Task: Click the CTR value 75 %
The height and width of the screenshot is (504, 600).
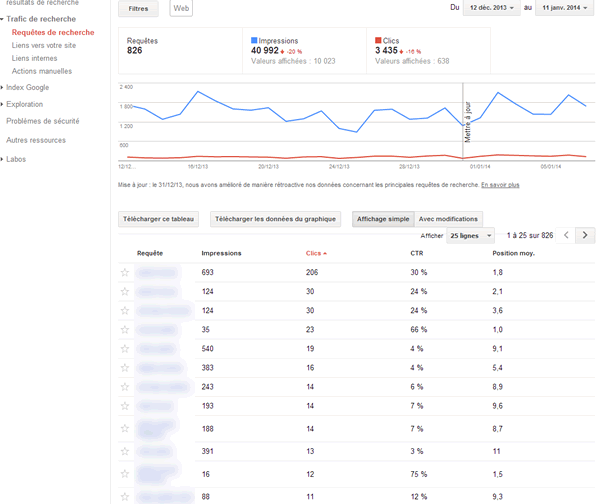Action: click(419, 474)
